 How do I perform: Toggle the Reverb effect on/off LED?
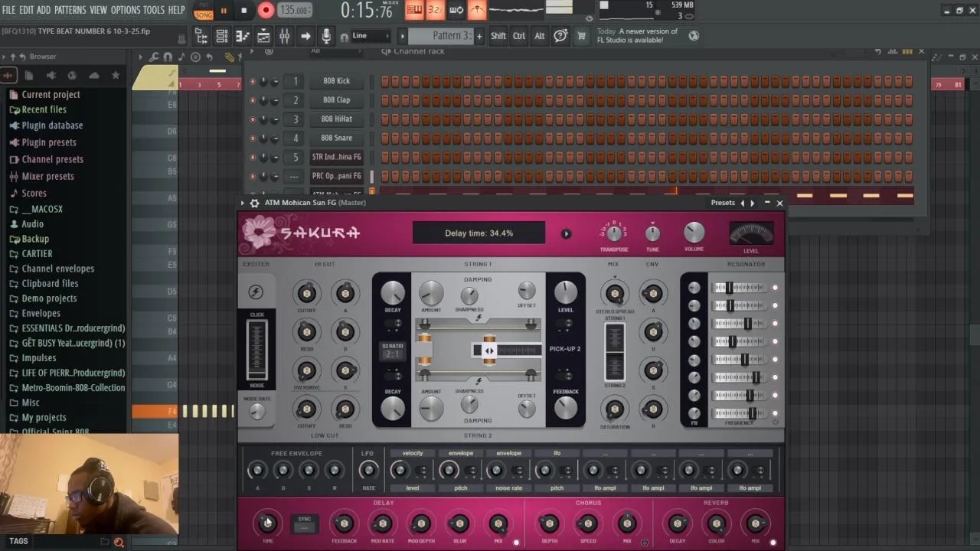point(773,543)
